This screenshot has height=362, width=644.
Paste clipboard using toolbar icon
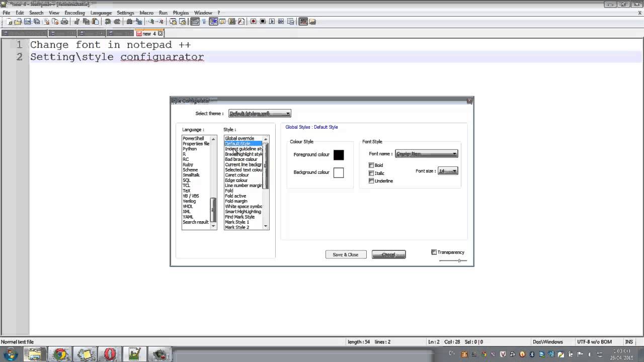(95, 22)
